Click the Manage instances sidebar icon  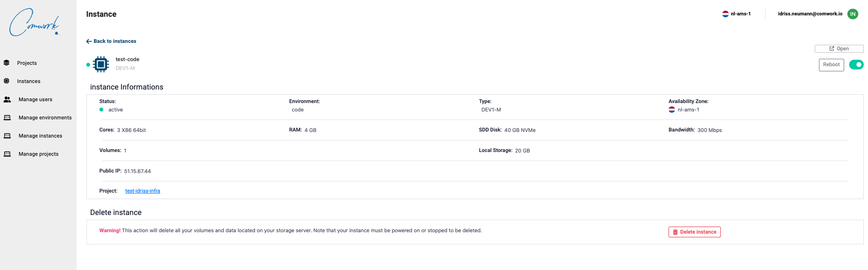(x=7, y=136)
